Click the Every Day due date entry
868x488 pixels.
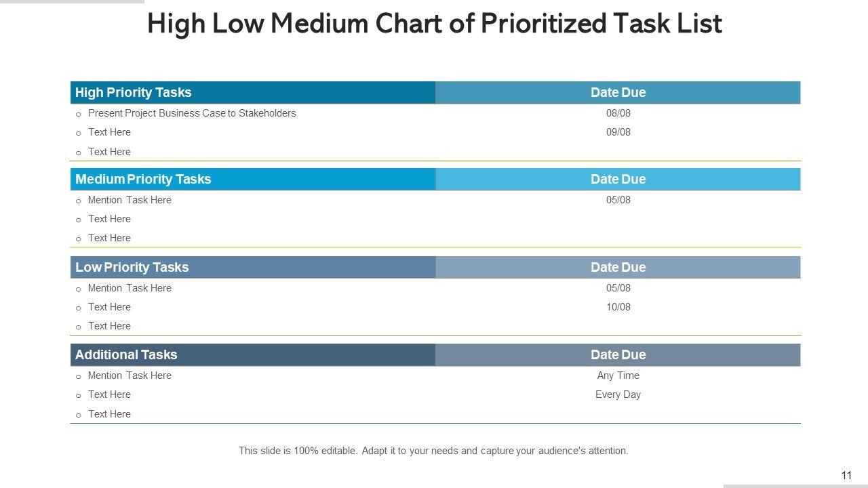[x=618, y=394]
